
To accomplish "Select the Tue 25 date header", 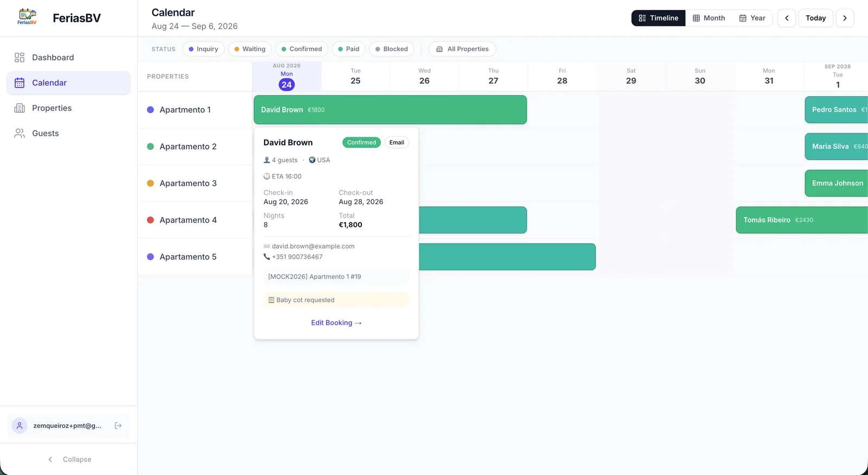I will click(355, 77).
